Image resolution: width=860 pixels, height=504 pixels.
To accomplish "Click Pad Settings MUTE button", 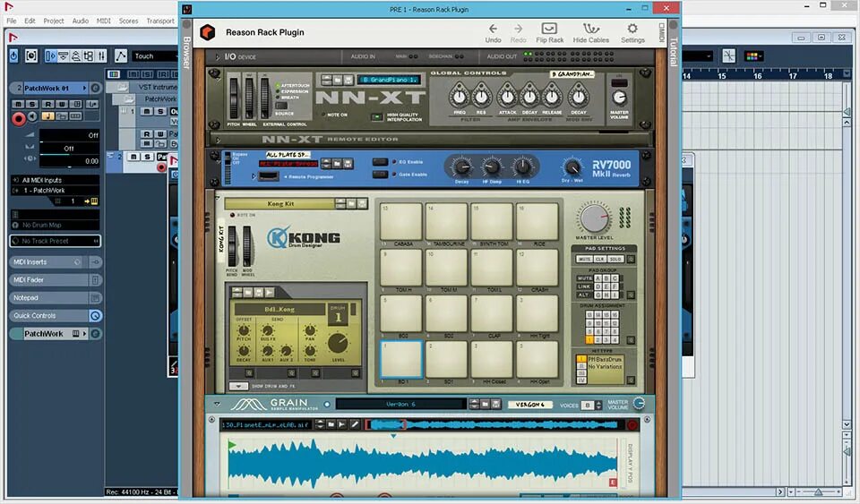I will [x=584, y=259].
